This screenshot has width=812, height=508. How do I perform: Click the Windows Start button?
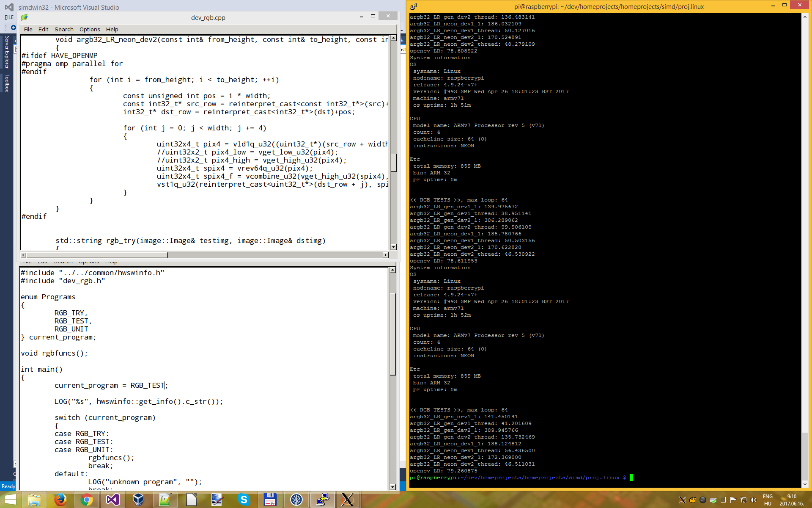coord(10,500)
